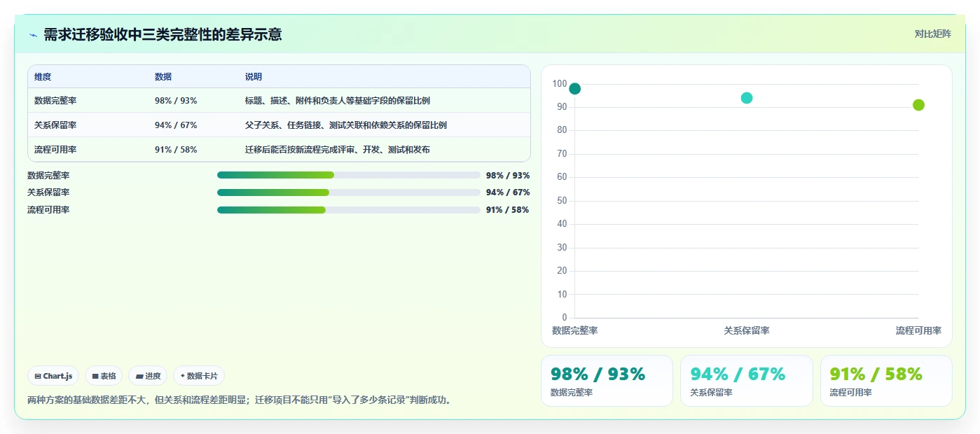Viewport: 980px width, 434px height.
Task: Click the 94% / 67% value beside the progress bar
Action: (x=508, y=192)
